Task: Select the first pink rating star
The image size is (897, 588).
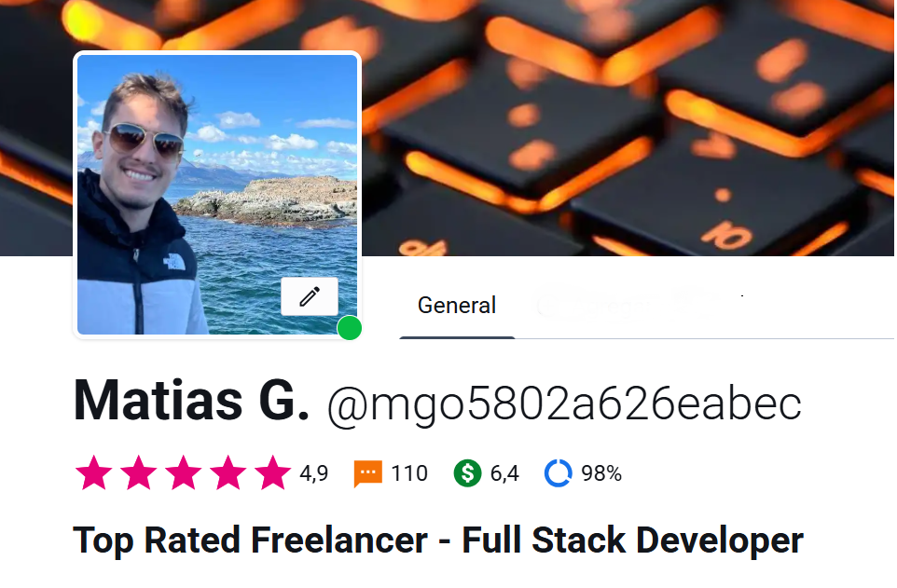Action: pyautogui.click(x=94, y=472)
